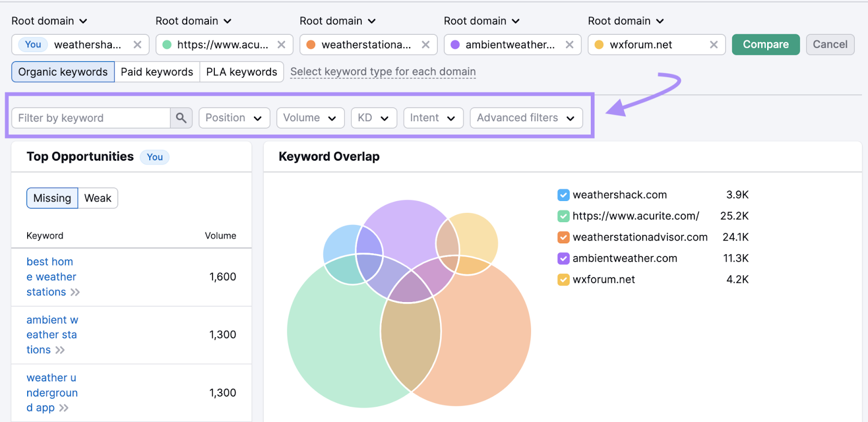Remove wxforum.net domain using X icon
The height and width of the screenshot is (422, 868).
tap(713, 45)
